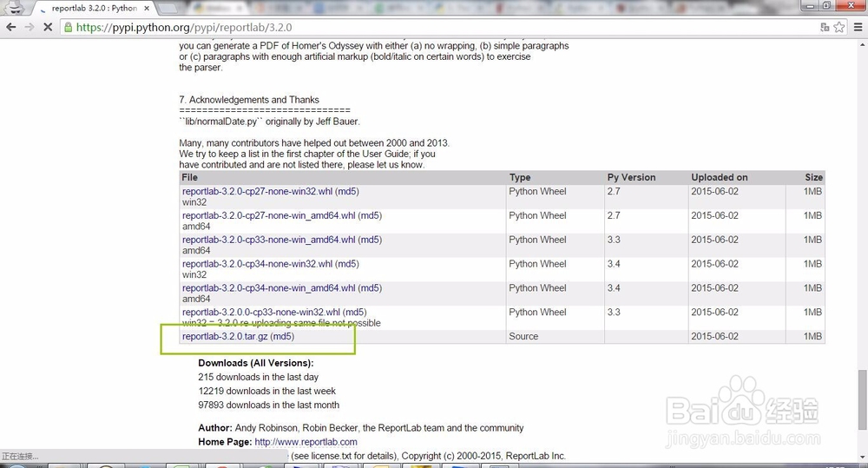Image resolution: width=868 pixels, height=468 pixels.
Task: Download reportlab-3.2.0-cp33-none-win_amd64.whl
Action: pyautogui.click(x=268, y=240)
